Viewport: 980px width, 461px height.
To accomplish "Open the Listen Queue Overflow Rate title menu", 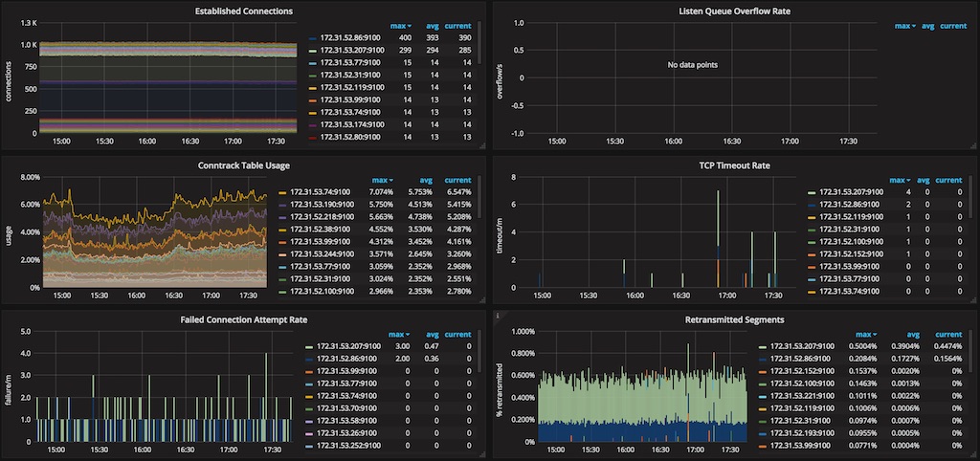I will 736,11.
